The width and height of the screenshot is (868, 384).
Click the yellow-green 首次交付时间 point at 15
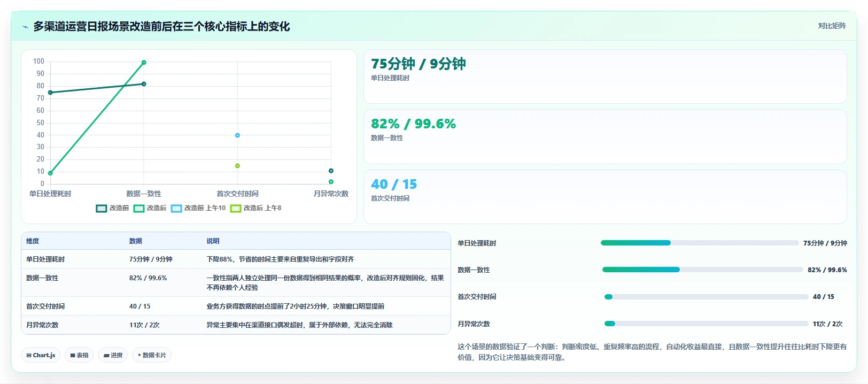(237, 166)
